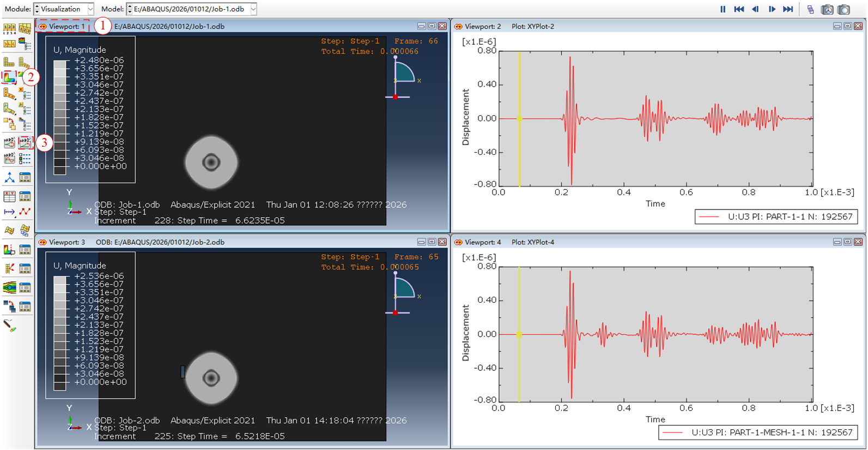Image resolution: width=868 pixels, height=450 pixels.
Task: Jump to the first frame
Action: [739, 9]
